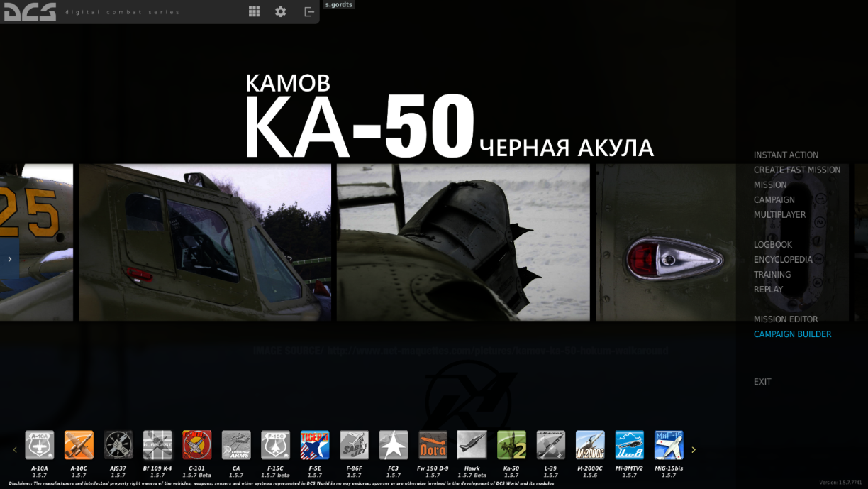The image size is (868, 489).
Task: Click the logout icon in top bar
Action: (309, 11)
